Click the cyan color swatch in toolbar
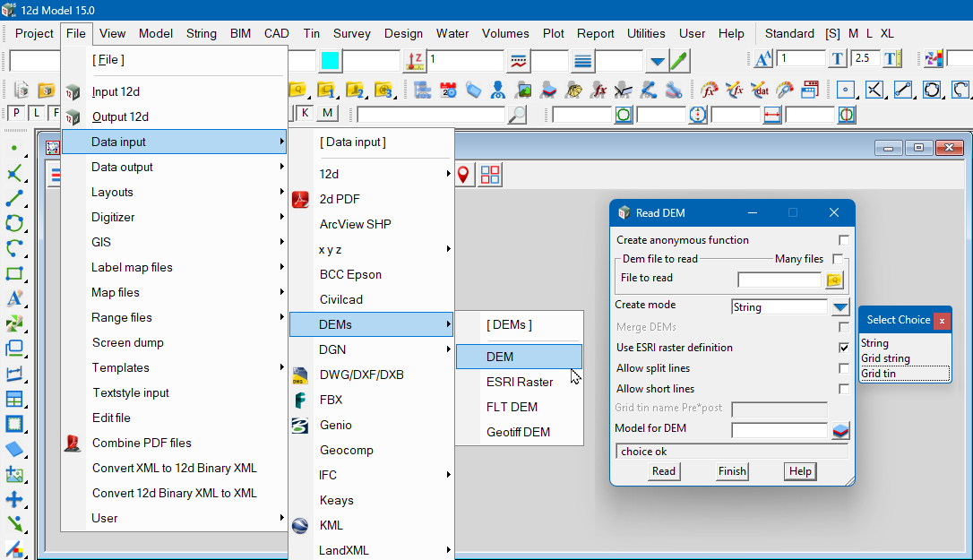This screenshot has width=973, height=560. pyautogui.click(x=330, y=61)
